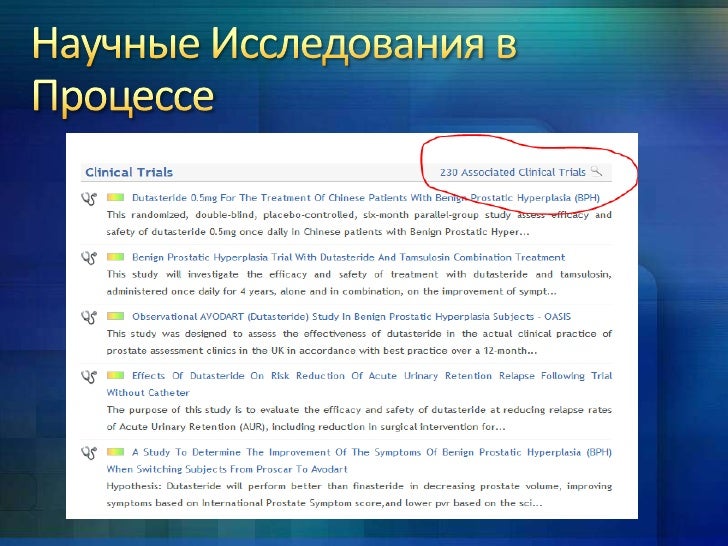
Task: Click the status color bar of Tamsulosin Combination trial
Action: [116, 257]
